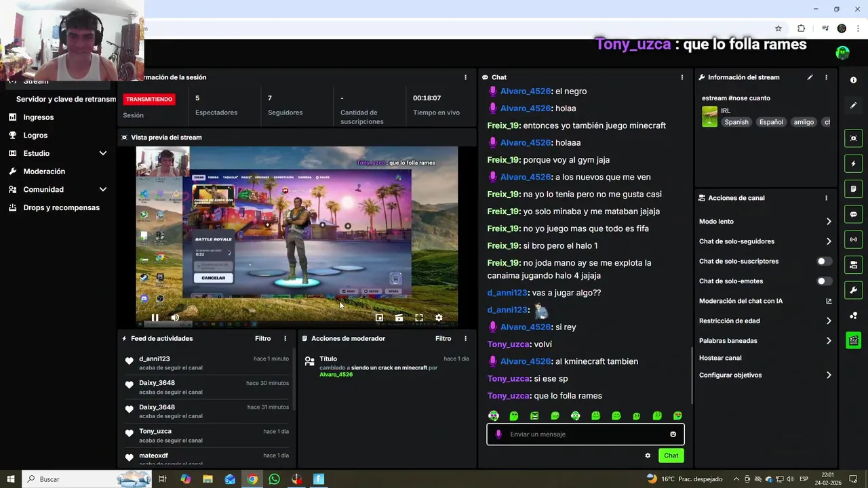Pause the stream preview player
The width and height of the screenshot is (868, 488).
155,317
